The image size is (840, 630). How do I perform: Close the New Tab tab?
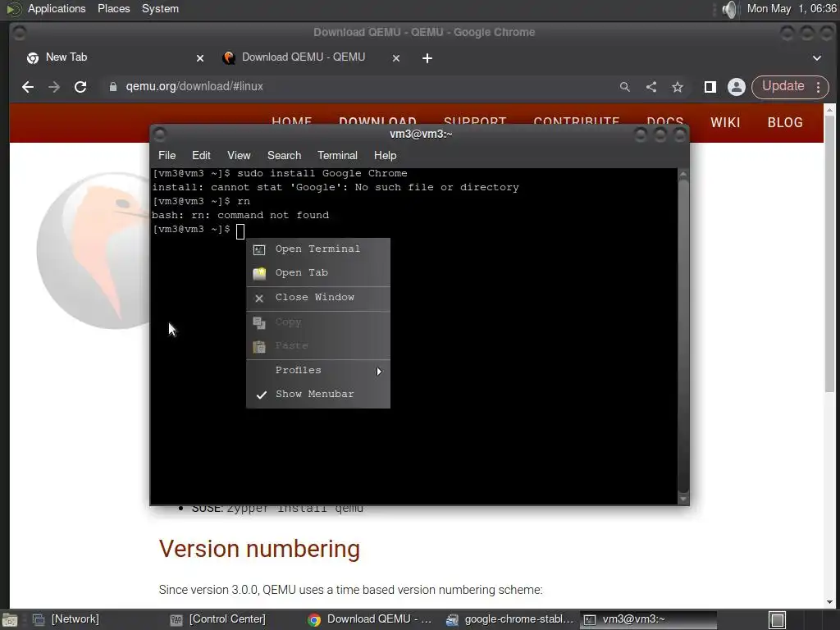tap(200, 58)
